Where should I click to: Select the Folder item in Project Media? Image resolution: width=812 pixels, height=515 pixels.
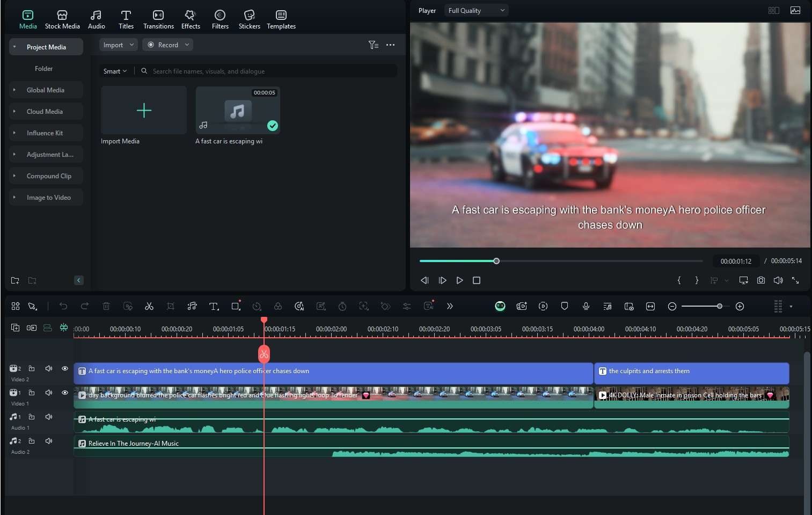click(x=43, y=68)
